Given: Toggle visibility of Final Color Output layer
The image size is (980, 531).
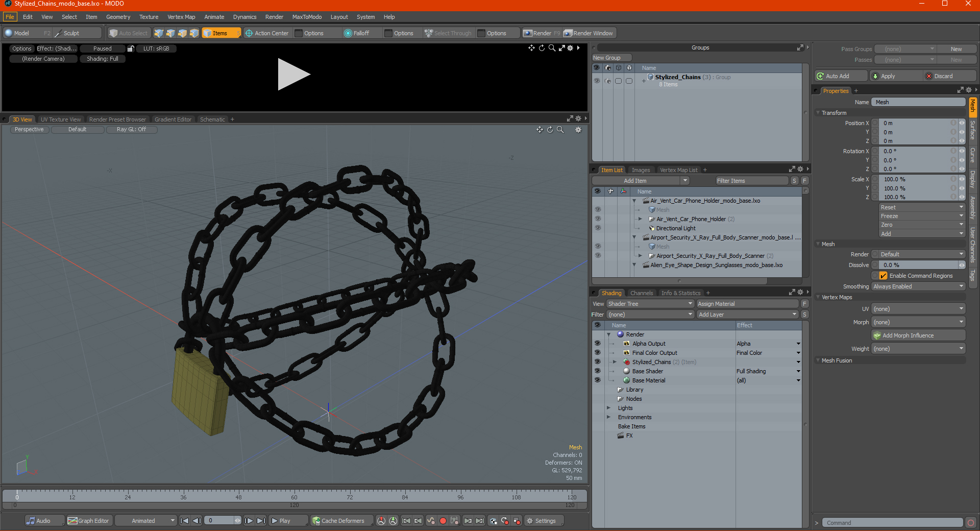Looking at the screenshot, I should coord(597,353).
